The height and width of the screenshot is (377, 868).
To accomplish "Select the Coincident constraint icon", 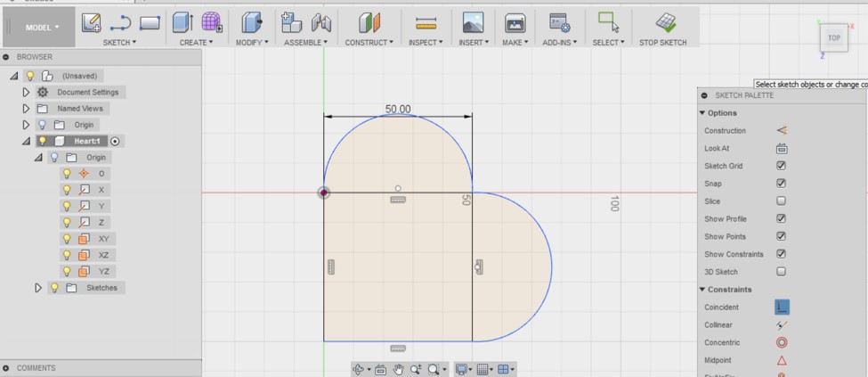I will click(x=782, y=307).
